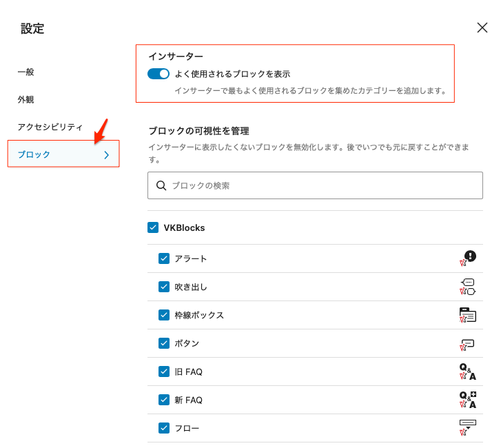Click the 新 FAQ block icon
The height and width of the screenshot is (448, 501).
click(468, 400)
